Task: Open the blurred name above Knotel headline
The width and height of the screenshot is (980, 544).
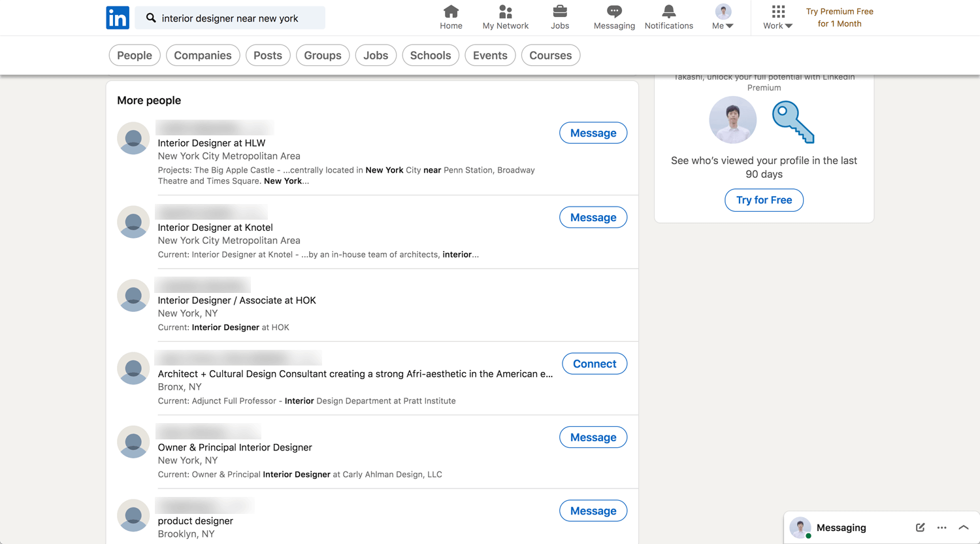Action: tap(211, 212)
